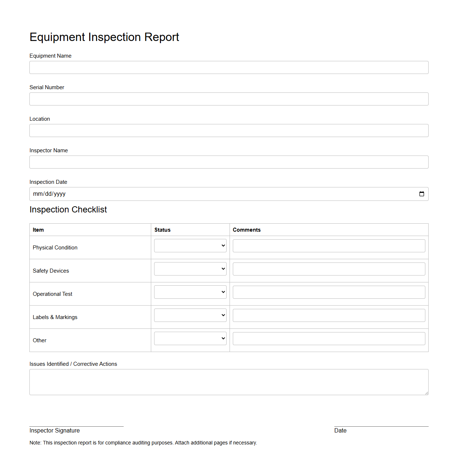
Task: Click the Labels & Markings comments box
Action: pyautogui.click(x=329, y=315)
